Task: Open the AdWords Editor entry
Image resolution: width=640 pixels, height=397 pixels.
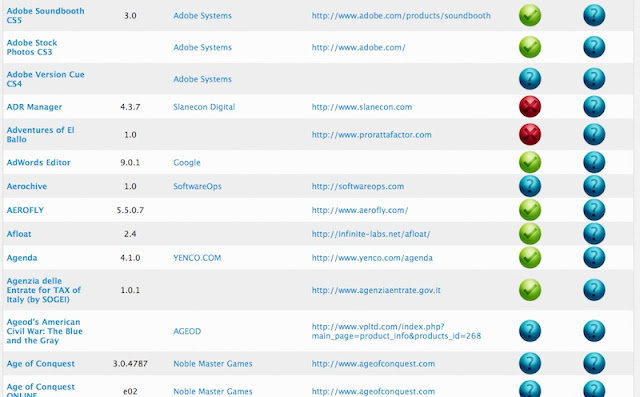Action: click(38, 162)
